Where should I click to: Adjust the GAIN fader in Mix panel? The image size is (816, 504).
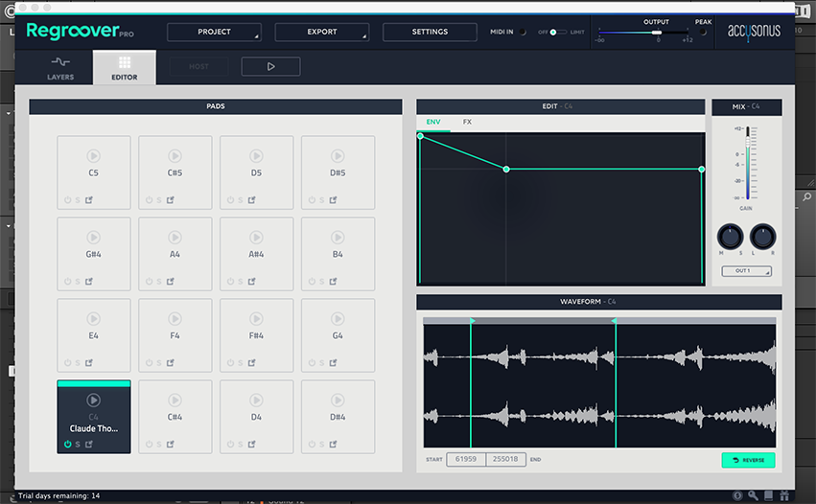click(748, 142)
